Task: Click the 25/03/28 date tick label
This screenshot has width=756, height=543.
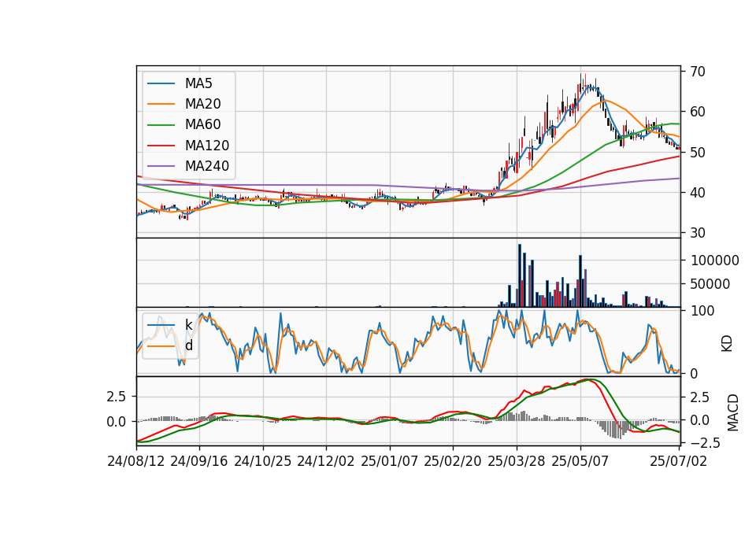Action: pyautogui.click(x=517, y=461)
